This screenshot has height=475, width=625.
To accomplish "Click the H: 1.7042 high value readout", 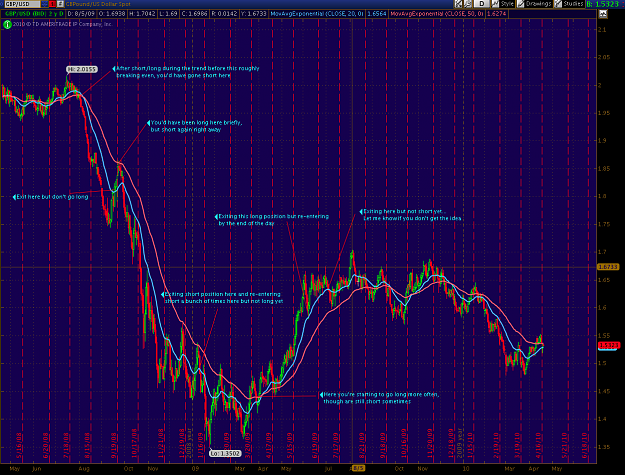I will [x=142, y=14].
